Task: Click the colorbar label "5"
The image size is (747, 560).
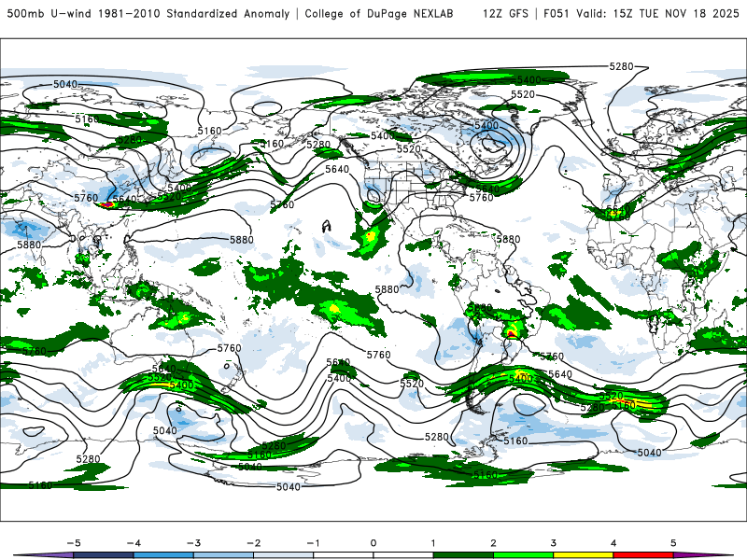Action: pyautogui.click(x=673, y=543)
